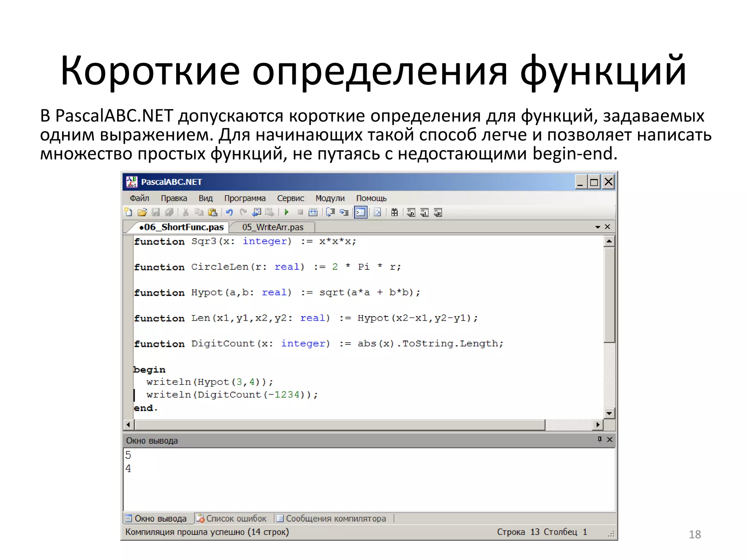The image size is (747, 560).
Task: Click the horizontal scrollbar thumb
Action: [x=340, y=425]
